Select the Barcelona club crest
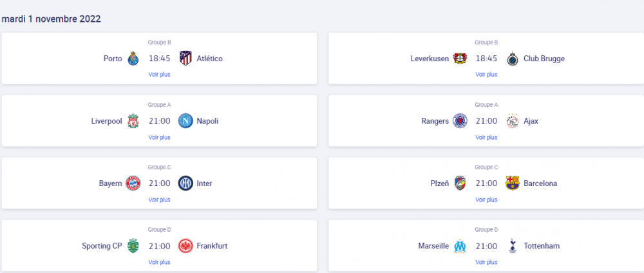 (x=513, y=184)
